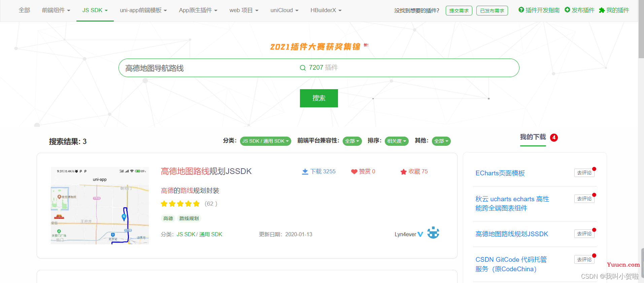Open the plugin map screenshot thumbnail

tap(100, 205)
